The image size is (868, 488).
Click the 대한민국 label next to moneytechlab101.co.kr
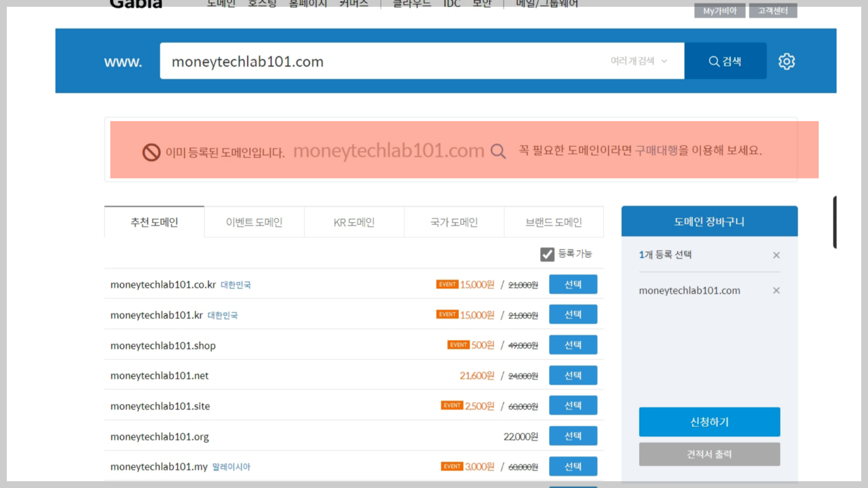[236, 285]
